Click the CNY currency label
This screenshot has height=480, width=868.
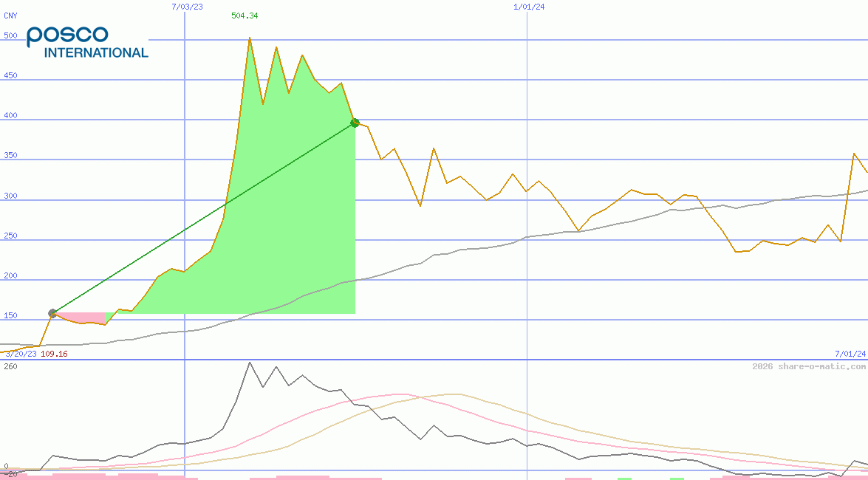pos(11,16)
